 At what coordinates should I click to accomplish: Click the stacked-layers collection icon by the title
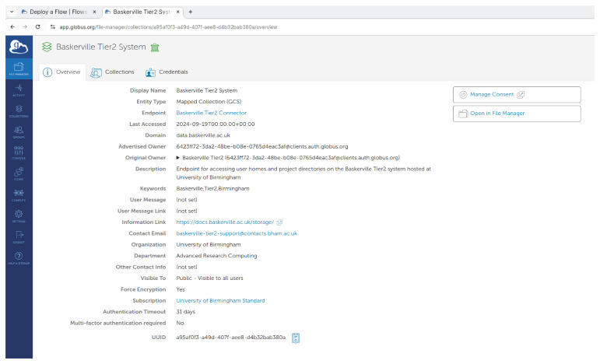[x=47, y=47]
